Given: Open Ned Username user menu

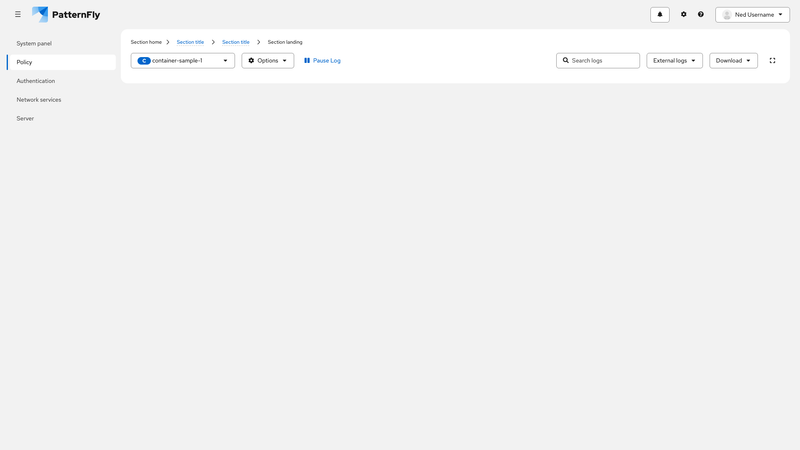Looking at the screenshot, I should click(x=753, y=15).
